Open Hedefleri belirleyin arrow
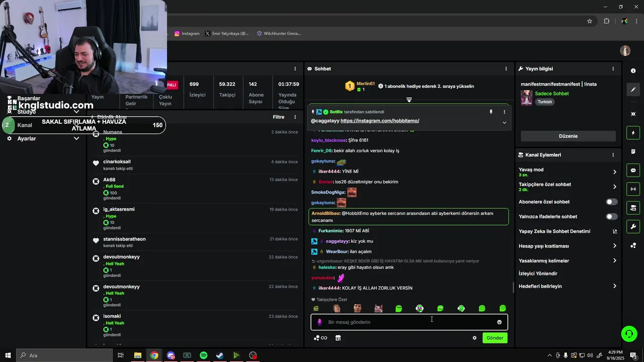 pyautogui.click(x=614, y=286)
